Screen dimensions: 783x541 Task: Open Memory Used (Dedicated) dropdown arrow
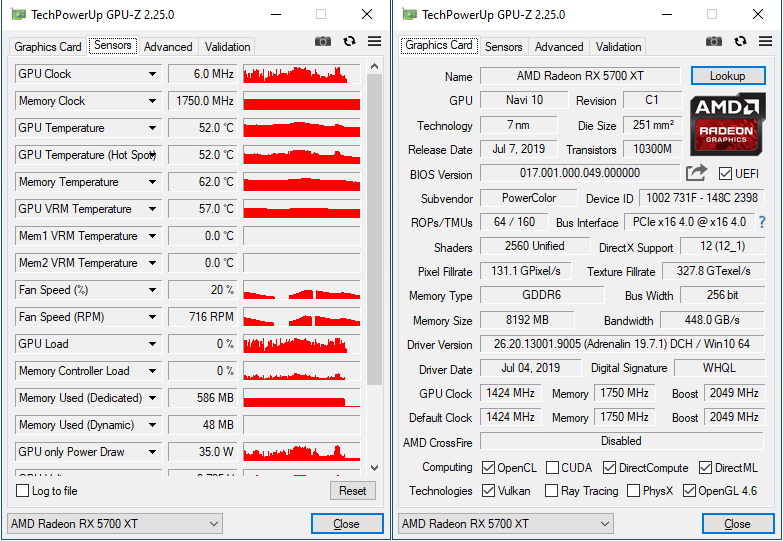(x=152, y=398)
